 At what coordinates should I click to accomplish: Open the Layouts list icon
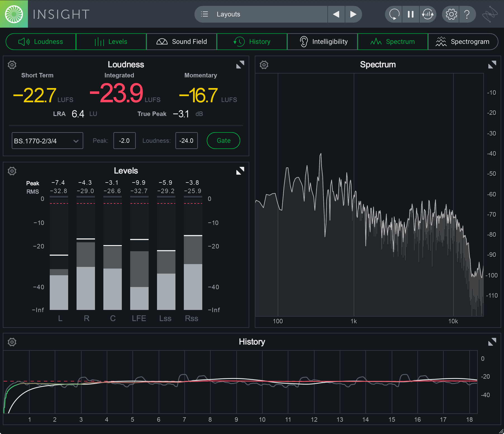[x=205, y=14]
